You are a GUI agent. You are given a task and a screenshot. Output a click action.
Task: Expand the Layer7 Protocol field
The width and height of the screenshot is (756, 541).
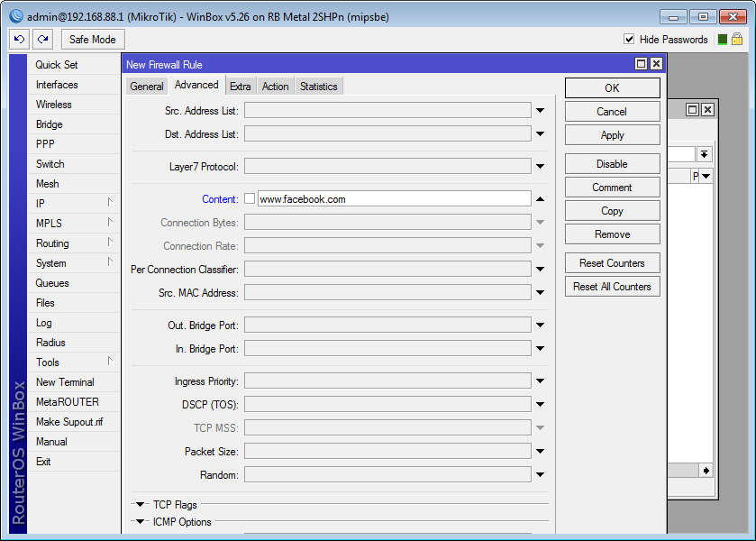point(540,167)
